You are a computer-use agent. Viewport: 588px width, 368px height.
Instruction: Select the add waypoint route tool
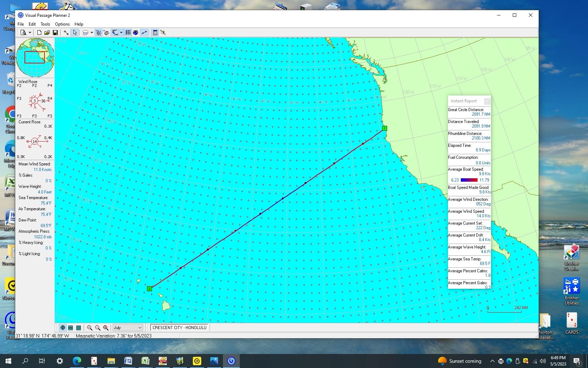pyautogui.click(x=66, y=33)
